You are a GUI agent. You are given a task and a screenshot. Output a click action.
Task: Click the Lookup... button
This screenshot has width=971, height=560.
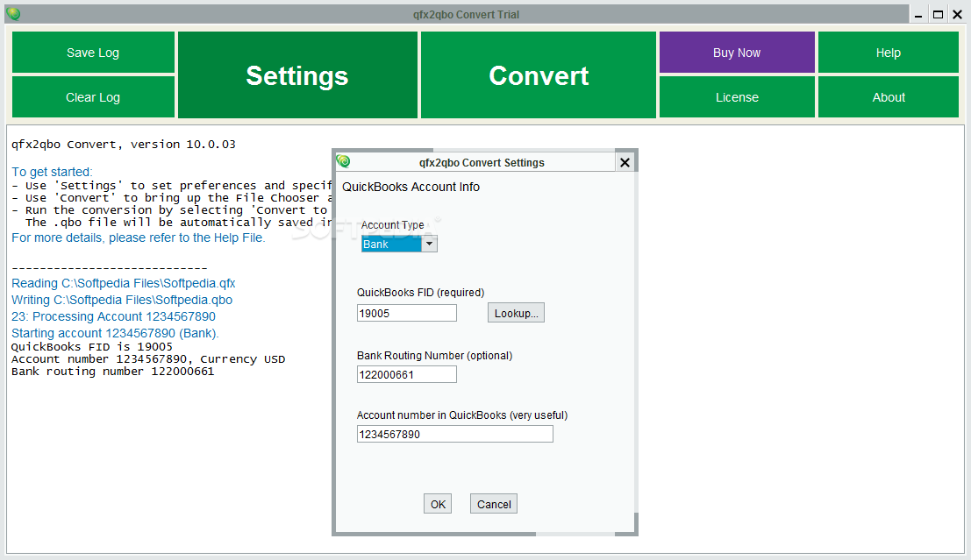tap(516, 313)
